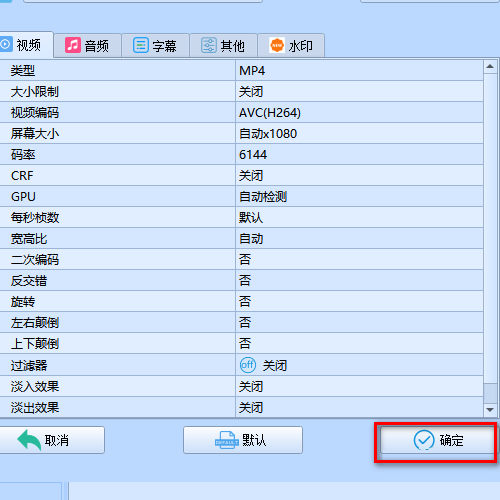Click the 淡入效果 row label
The height and width of the screenshot is (500, 500).
click(x=34, y=387)
